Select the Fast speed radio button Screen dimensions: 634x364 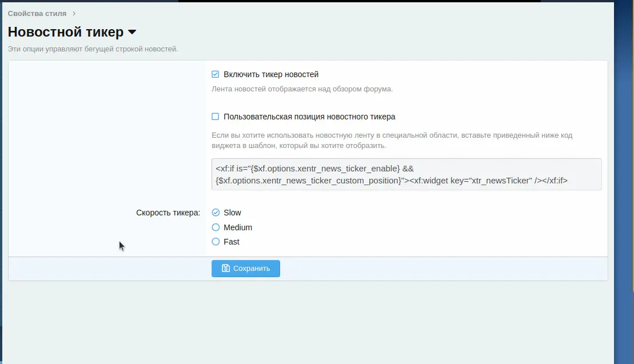click(216, 242)
